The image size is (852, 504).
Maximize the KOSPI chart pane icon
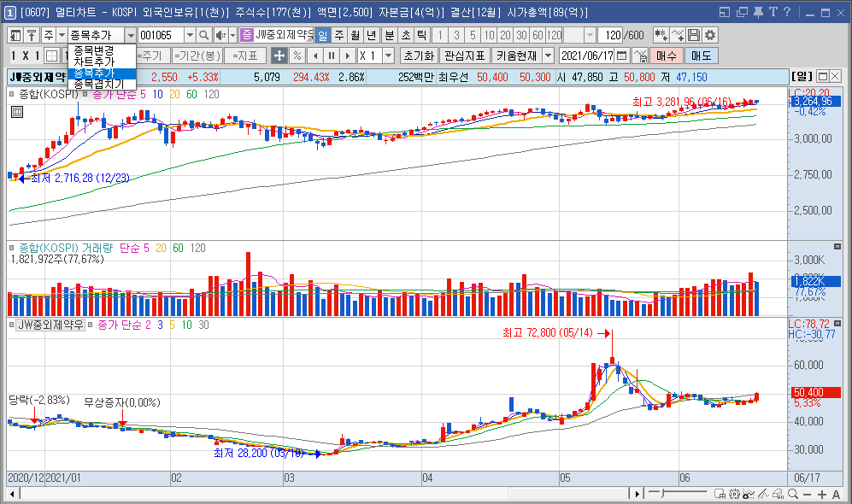823,77
